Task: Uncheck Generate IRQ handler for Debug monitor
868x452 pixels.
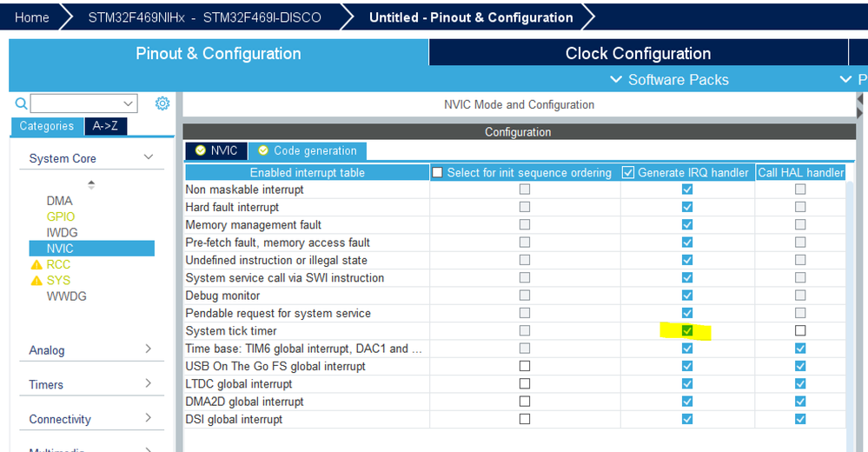Action: (x=687, y=296)
